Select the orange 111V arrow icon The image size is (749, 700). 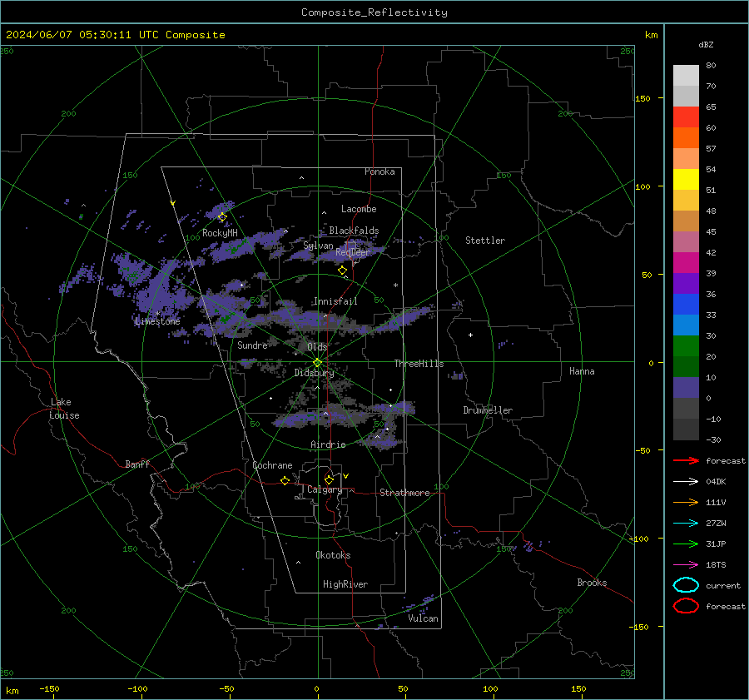click(x=686, y=502)
